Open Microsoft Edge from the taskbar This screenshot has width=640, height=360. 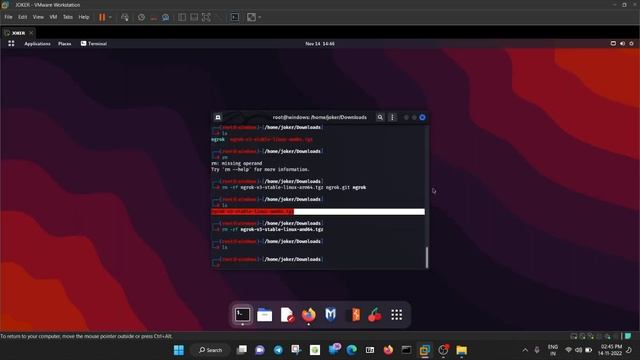pyautogui.click(x=351, y=350)
